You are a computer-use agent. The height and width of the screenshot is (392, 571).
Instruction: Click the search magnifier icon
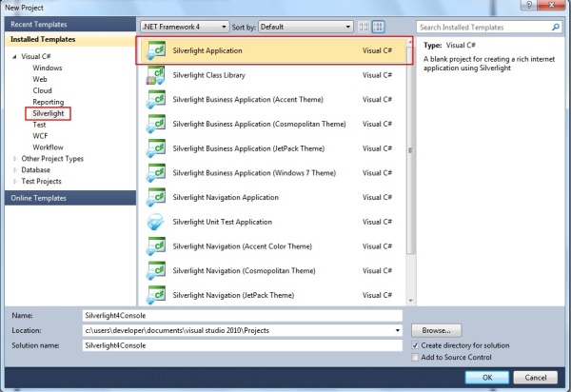tap(556, 27)
